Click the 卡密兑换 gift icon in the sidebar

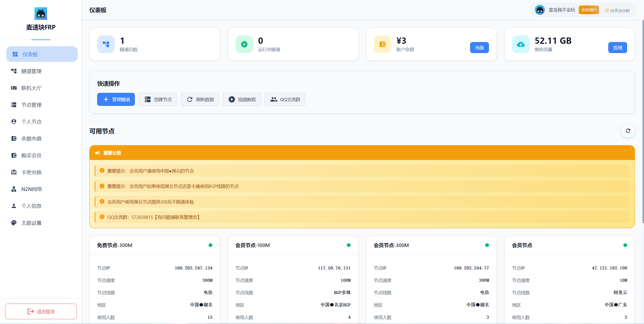pyautogui.click(x=14, y=172)
